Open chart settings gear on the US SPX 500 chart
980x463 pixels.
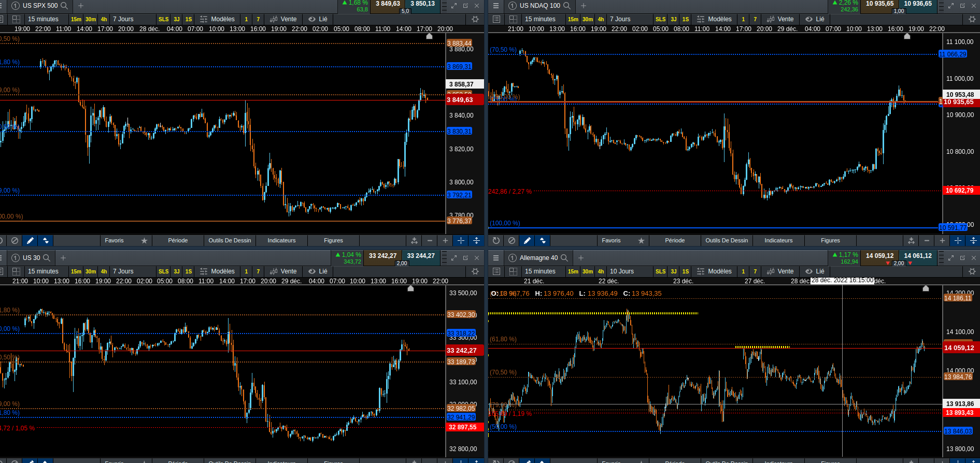point(475,19)
